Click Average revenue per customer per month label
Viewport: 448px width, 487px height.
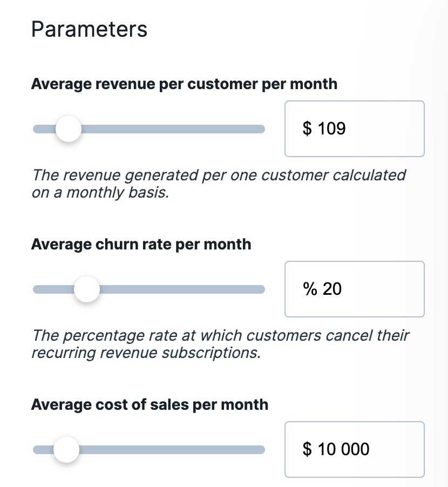click(x=184, y=84)
